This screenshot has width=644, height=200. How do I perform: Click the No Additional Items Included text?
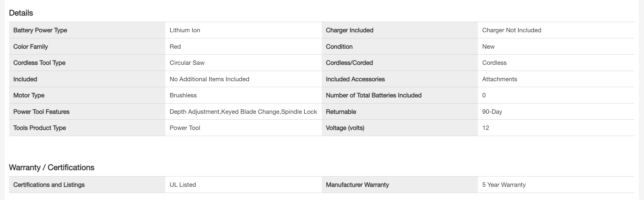(x=209, y=79)
